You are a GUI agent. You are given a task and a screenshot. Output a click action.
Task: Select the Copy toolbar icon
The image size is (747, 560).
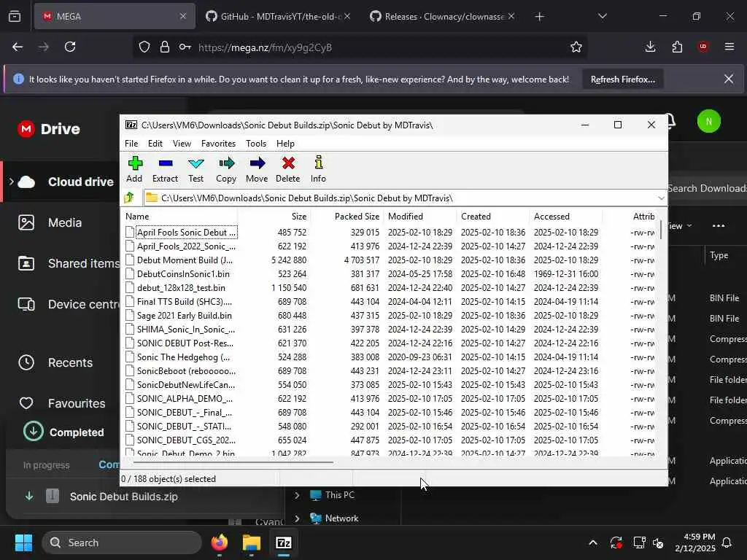226,169
